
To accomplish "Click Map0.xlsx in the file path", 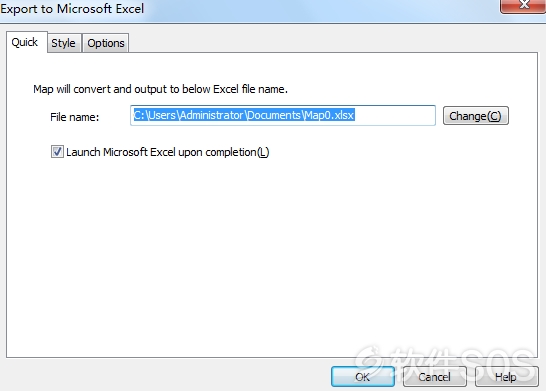I will [330, 115].
